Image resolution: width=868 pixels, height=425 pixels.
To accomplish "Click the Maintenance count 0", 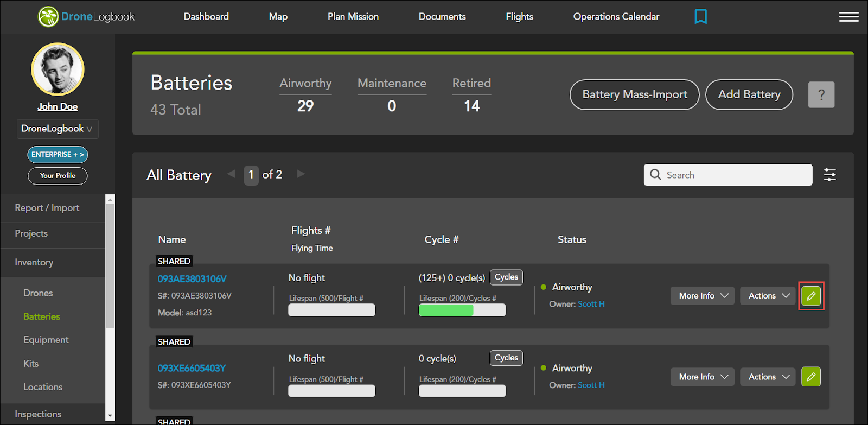I will click(392, 106).
